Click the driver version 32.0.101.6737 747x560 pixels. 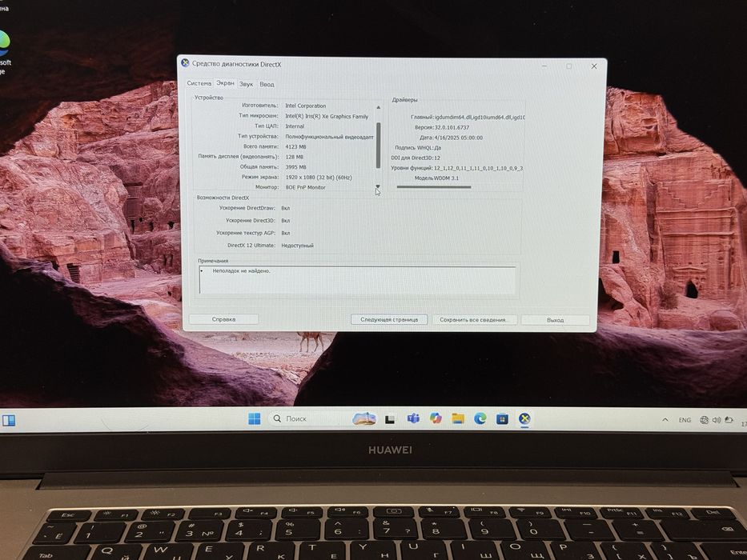coord(452,128)
